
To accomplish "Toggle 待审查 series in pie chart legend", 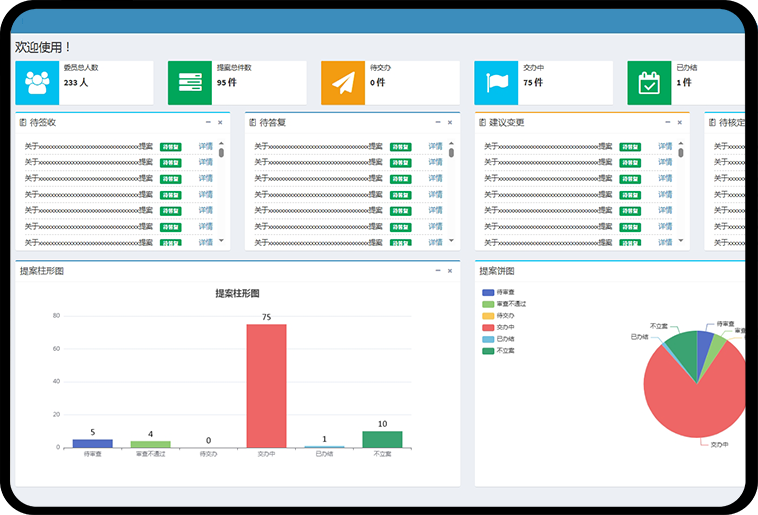I will [x=488, y=292].
